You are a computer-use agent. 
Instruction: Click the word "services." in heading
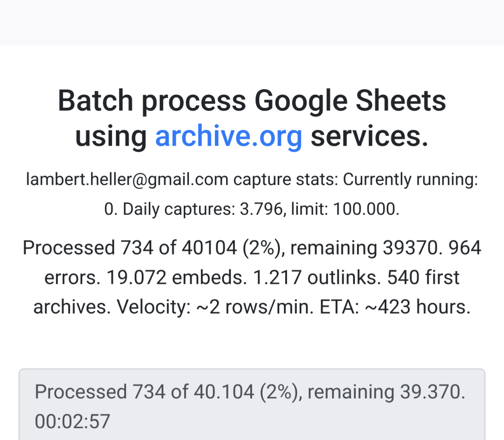[369, 136]
